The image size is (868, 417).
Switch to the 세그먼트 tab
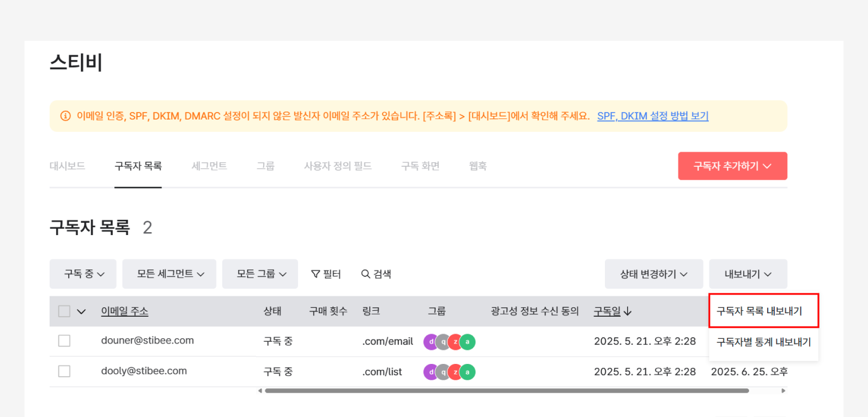click(209, 166)
